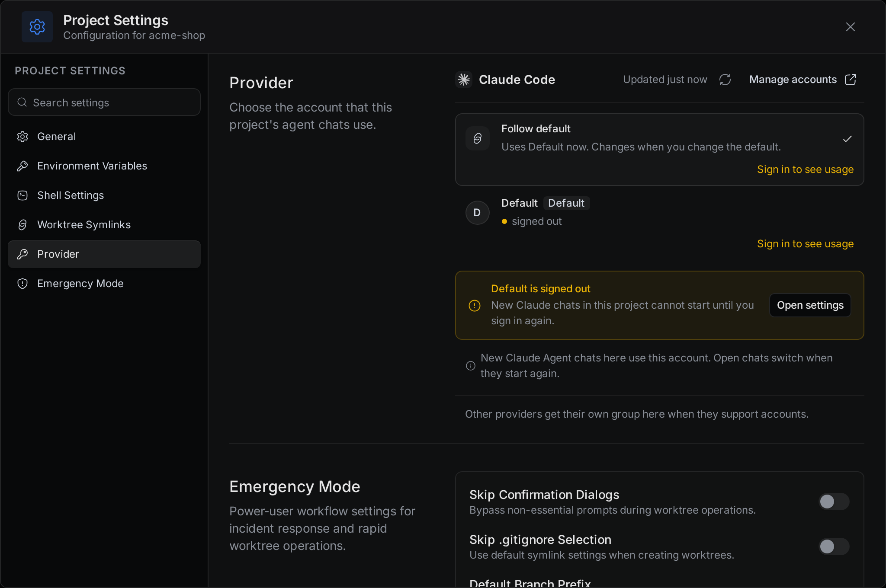Click Sign in to see usage under Follow default

[805, 169]
